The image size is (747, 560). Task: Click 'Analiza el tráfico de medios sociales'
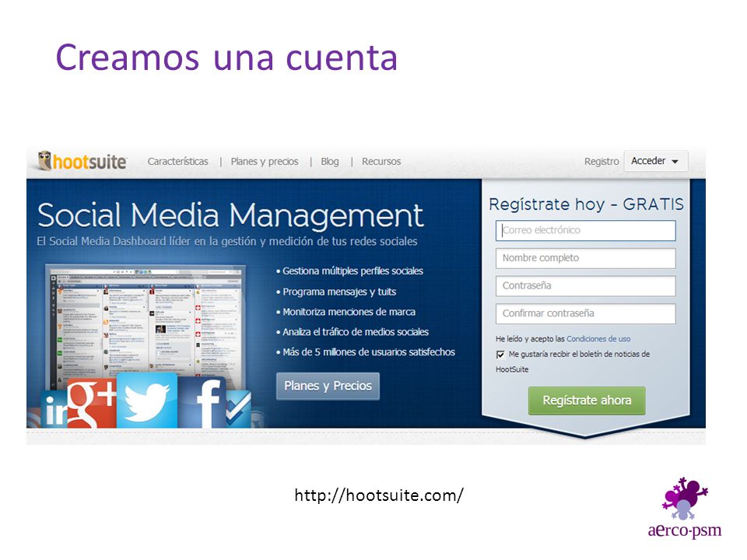tap(356, 332)
